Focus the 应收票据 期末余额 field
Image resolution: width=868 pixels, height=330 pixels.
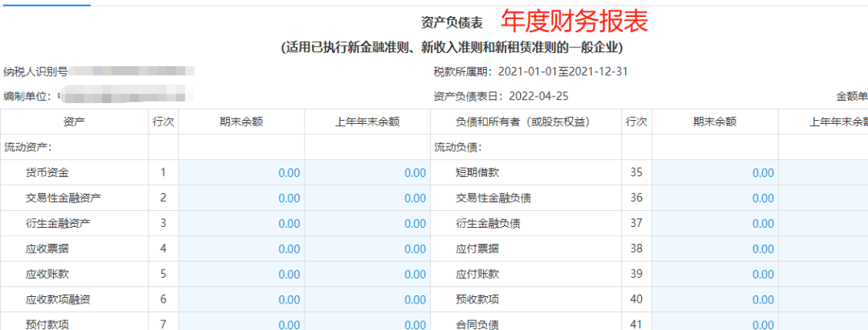click(241, 249)
